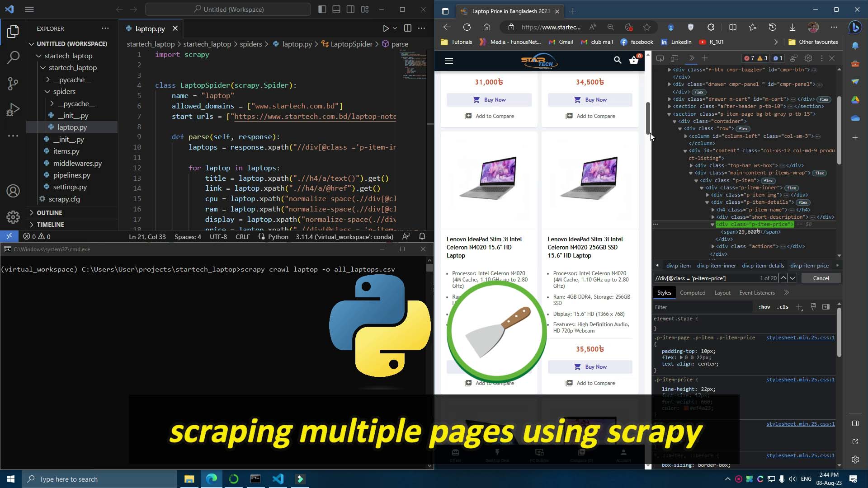Click the Bing Copilot icon in Edge sidebar
Screen dimensions: 868x488
point(855,27)
